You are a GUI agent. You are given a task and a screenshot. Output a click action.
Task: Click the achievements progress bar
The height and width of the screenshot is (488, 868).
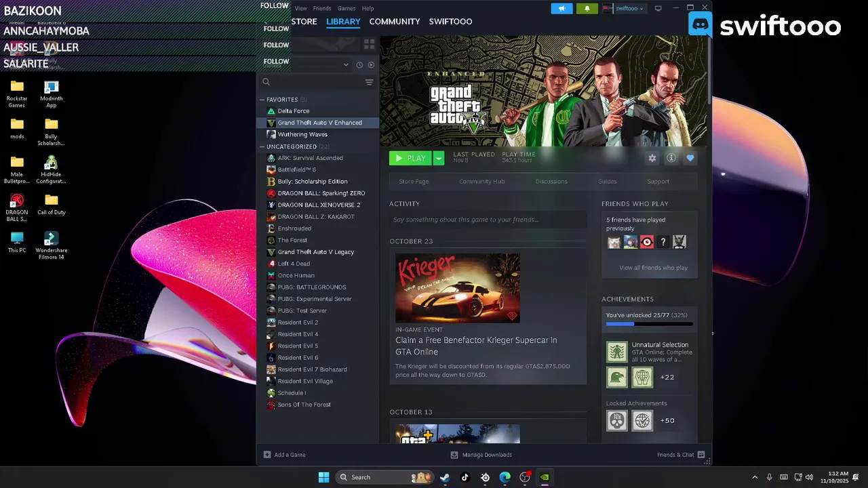point(650,324)
